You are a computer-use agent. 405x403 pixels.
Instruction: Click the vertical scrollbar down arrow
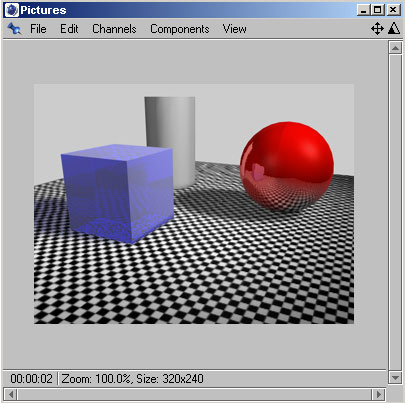click(395, 378)
